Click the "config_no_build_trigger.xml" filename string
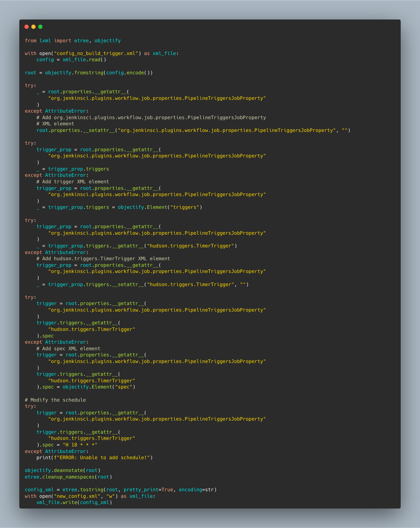Viewport: 420px width, 528px height. 96,53
